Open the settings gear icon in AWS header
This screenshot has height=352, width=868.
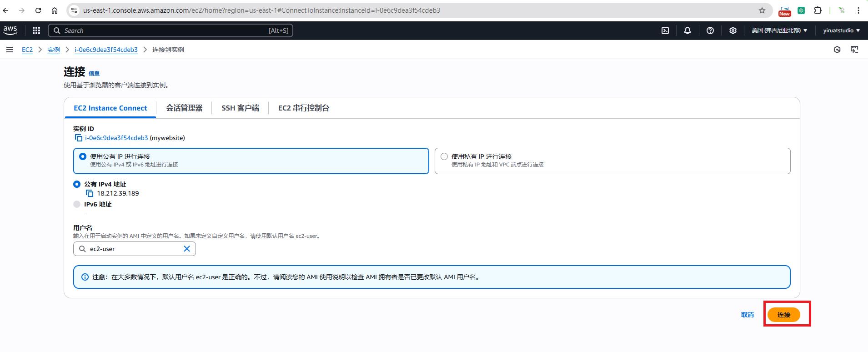click(x=733, y=30)
